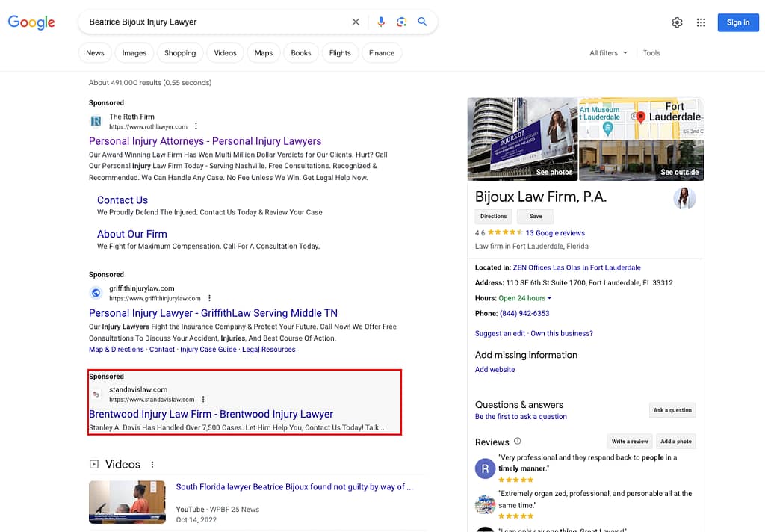This screenshot has height=532, width=765.
Task: Open the settings gear icon
Action: click(677, 22)
